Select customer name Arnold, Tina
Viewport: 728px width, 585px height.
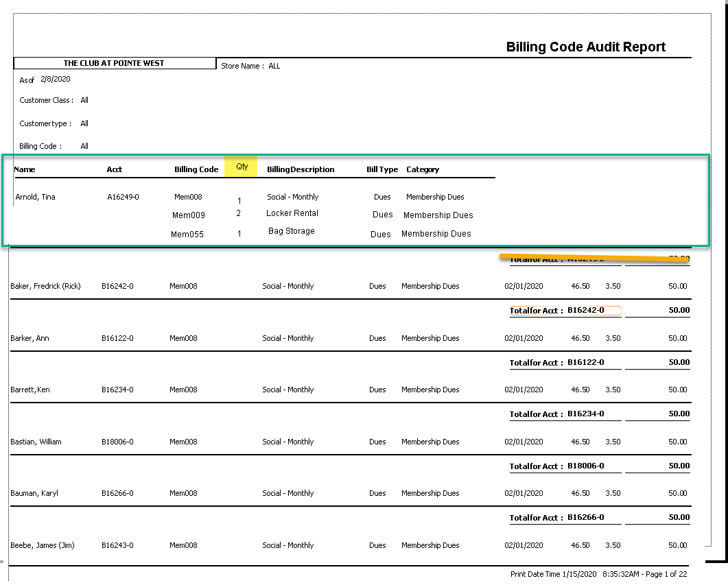pos(35,197)
